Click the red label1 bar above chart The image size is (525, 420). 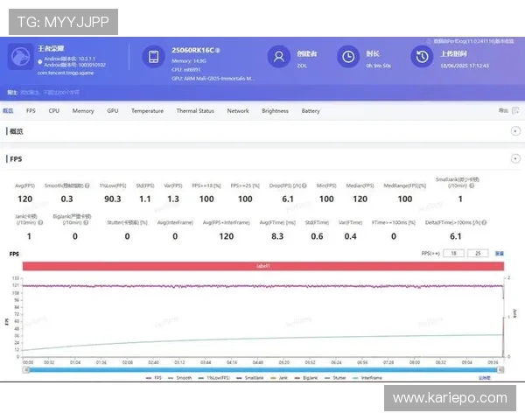[x=262, y=265]
